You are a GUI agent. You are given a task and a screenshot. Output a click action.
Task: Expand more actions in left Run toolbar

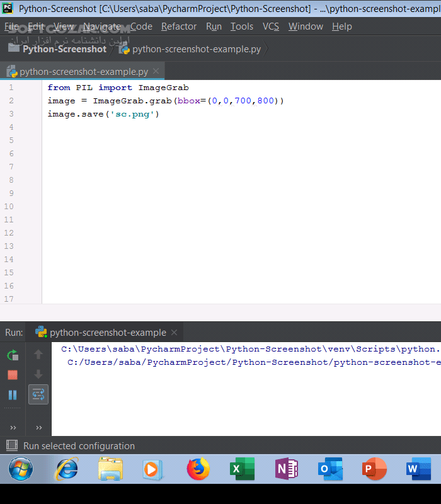pyautogui.click(x=13, y=428)
